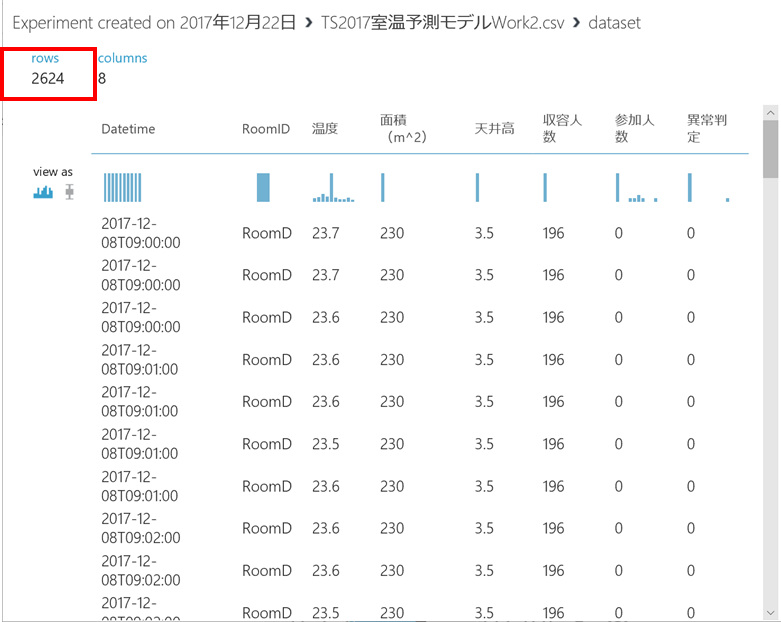Image resolution: width=781 pixels, height=622 pixels.
Task: Click the Datetime column header
Action: coord(128,129)
